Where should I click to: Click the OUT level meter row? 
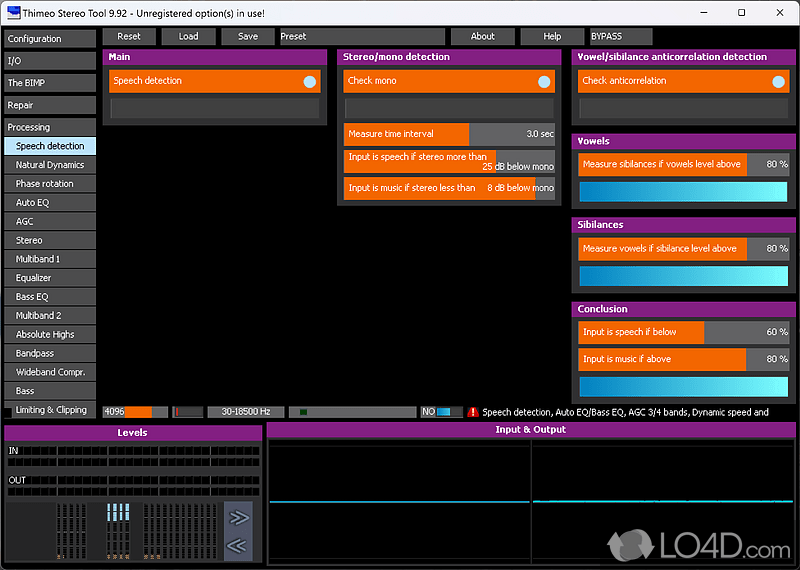click(x=133, y=486)
